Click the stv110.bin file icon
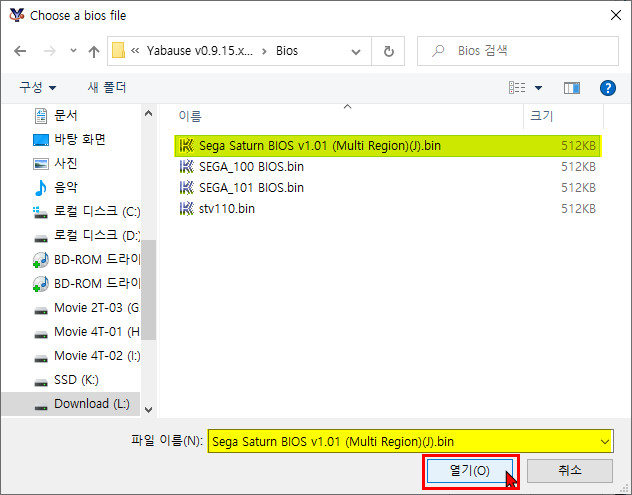632x495 pixels. point(186,208)
